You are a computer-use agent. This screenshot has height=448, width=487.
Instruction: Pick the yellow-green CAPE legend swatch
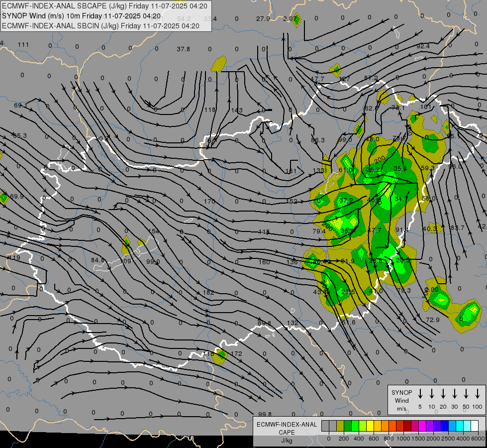click(x=363, y=426)
